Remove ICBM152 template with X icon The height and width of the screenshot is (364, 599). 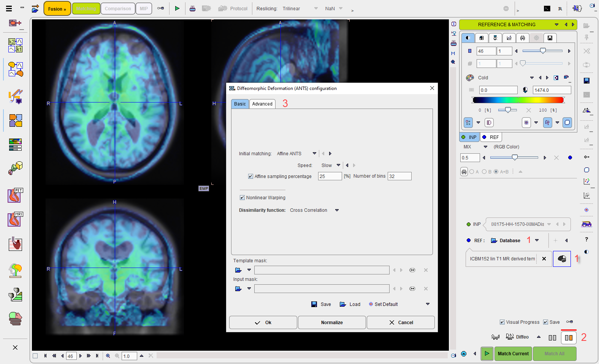coord(544,259)
